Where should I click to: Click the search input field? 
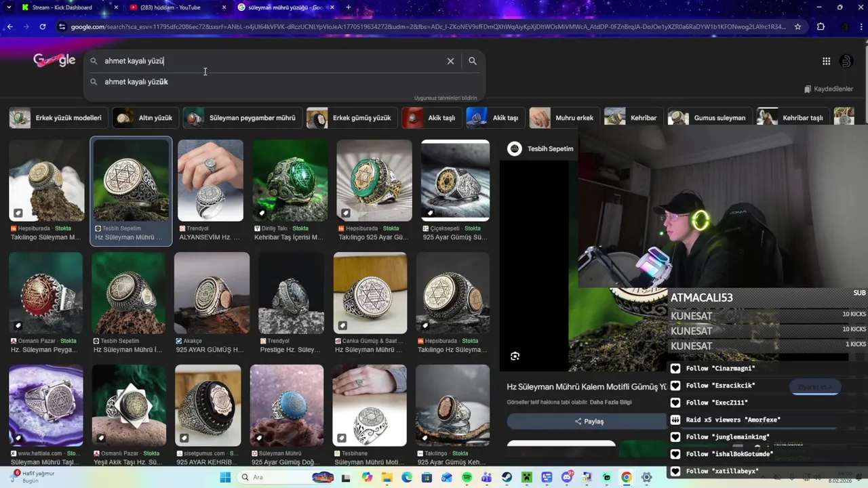(x=271, y=61)
